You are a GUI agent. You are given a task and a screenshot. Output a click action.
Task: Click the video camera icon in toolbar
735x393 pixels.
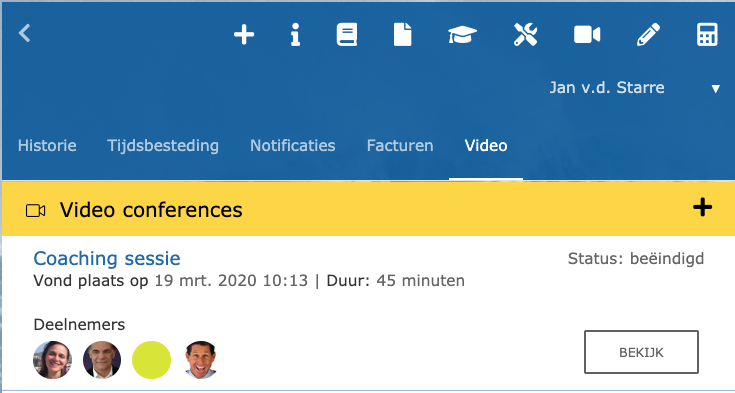coord(587,35)
